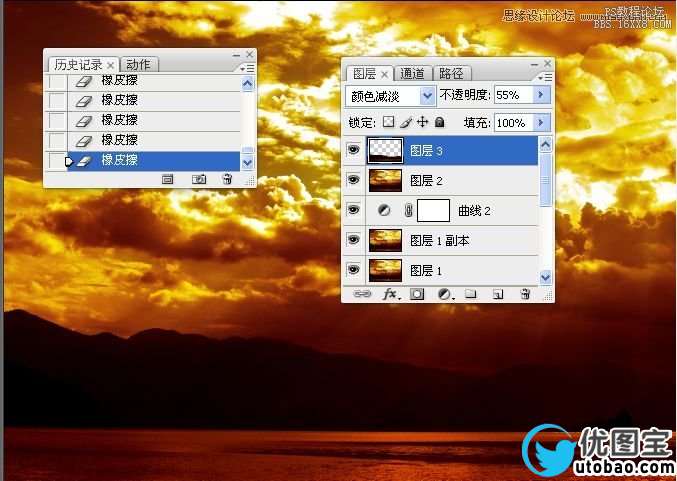Click the Layers panel scrollbar thumb

pos(545,179)
